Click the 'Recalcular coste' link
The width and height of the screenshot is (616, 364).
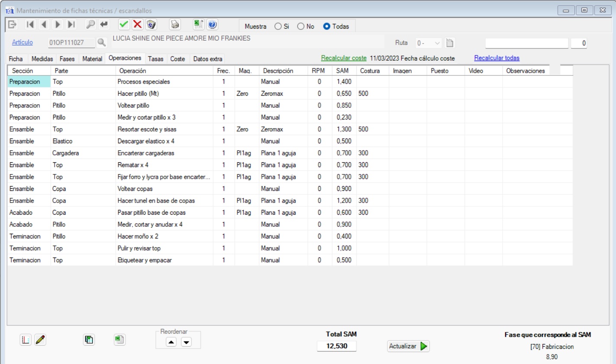[x=344, y=58]
